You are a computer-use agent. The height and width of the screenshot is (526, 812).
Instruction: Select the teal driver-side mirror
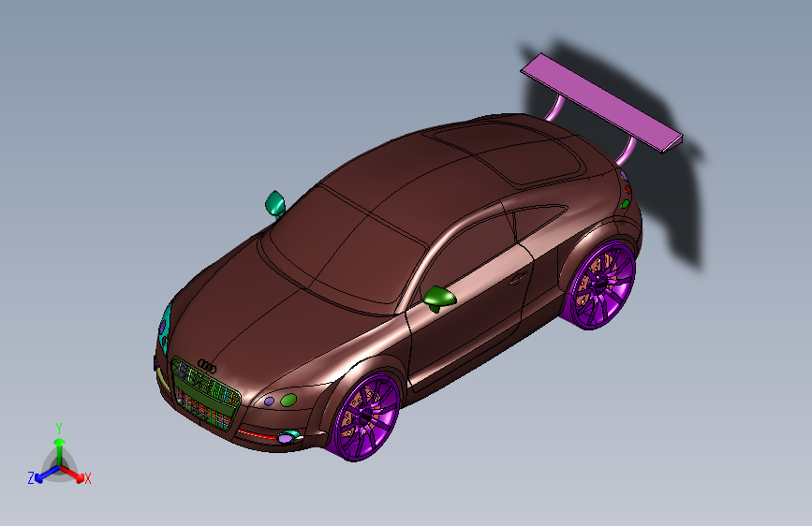pyautogui.click(x=275, y=203)
